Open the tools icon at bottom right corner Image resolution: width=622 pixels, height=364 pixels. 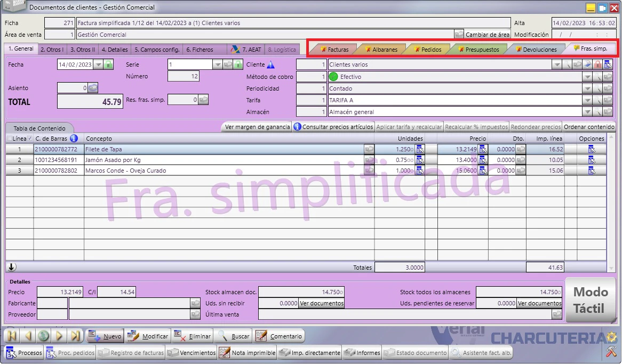pyautogui.click(x=611, y=351)
